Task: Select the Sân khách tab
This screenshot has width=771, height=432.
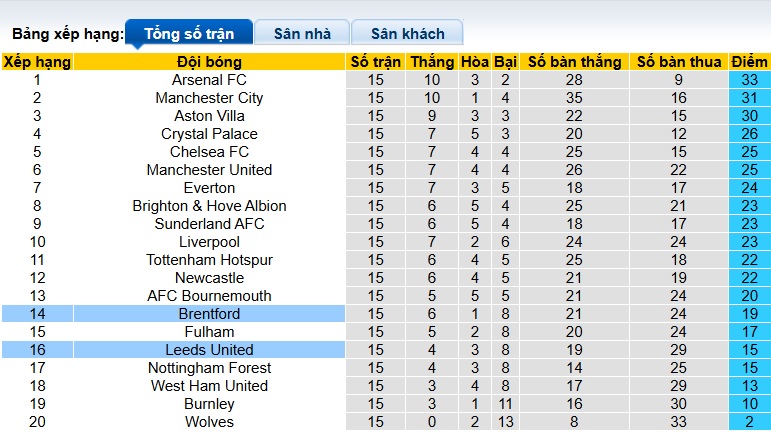Action: pyautogui.click(x=406, y=34)
